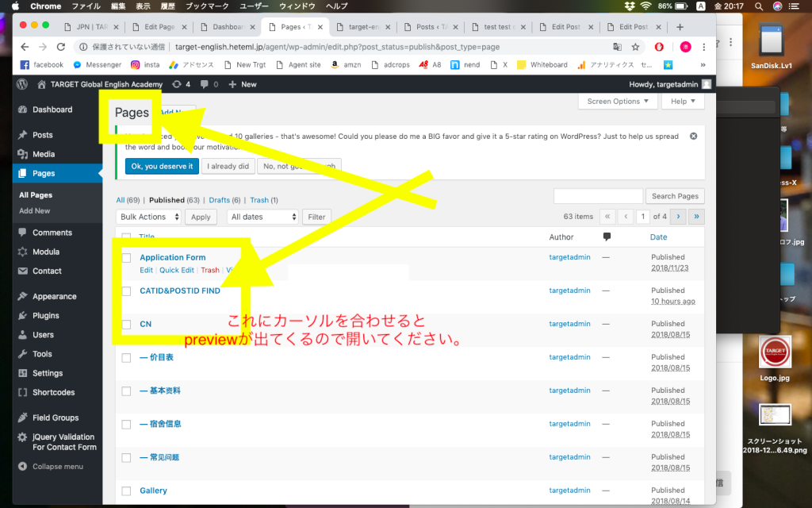This screenshot has width=812, height=508.
Task: Click the Settings sidebar icon
Action: 22,373
